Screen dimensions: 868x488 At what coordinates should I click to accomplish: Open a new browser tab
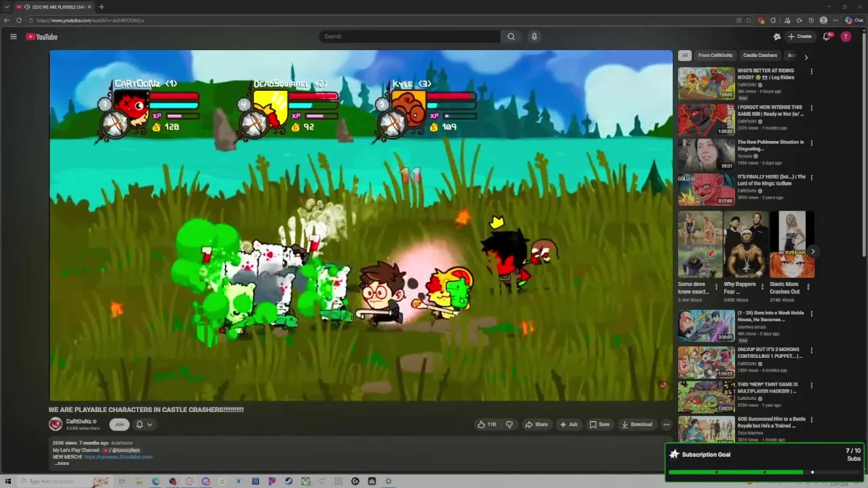[101, 7]
